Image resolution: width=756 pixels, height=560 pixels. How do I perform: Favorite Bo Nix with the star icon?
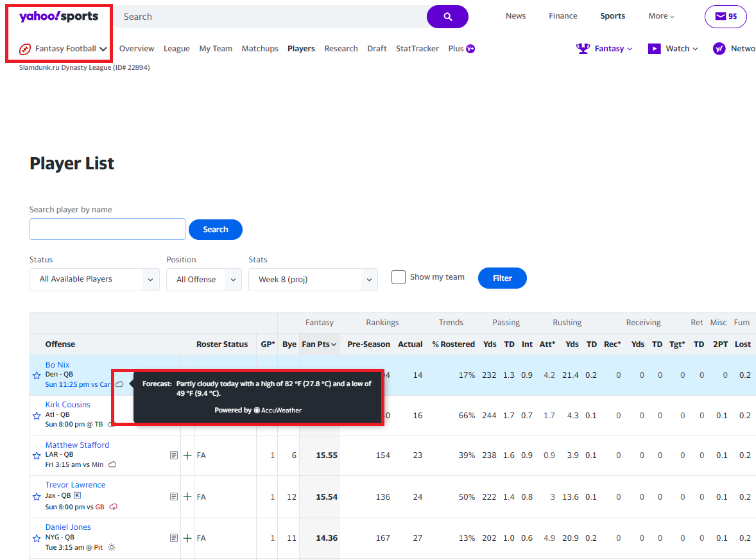pyautogui.click(x=37, y=375)
